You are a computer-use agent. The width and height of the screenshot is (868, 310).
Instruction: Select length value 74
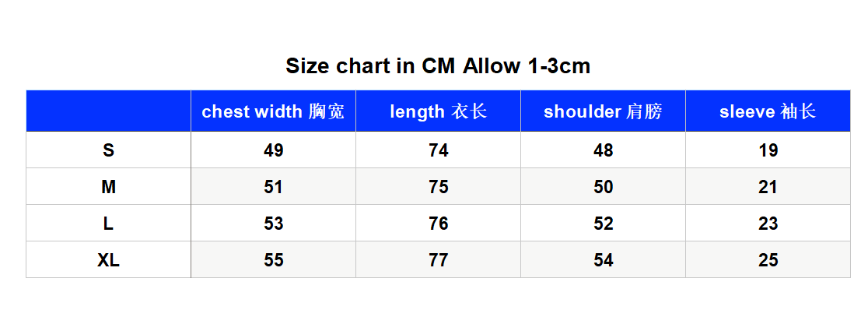coord(439,150)
